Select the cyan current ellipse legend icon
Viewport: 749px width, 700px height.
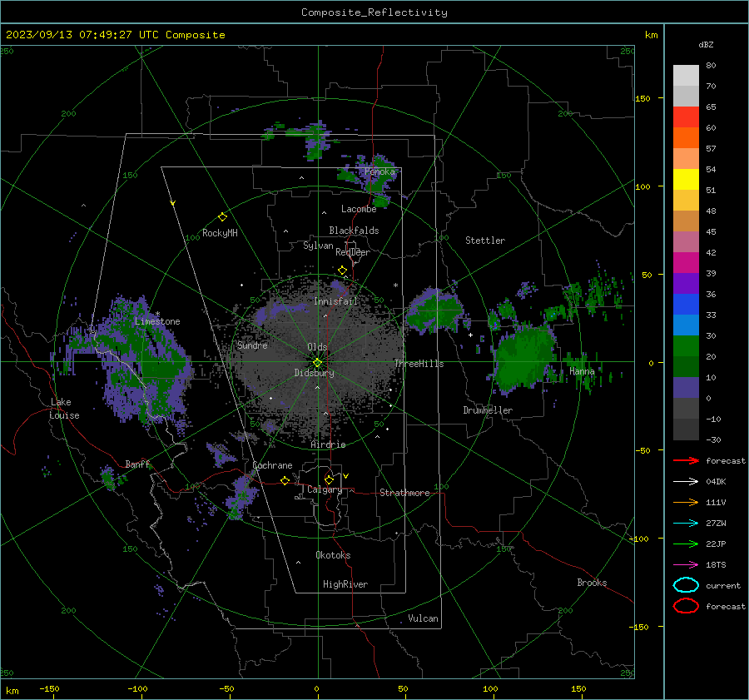(x=686, y=585)
